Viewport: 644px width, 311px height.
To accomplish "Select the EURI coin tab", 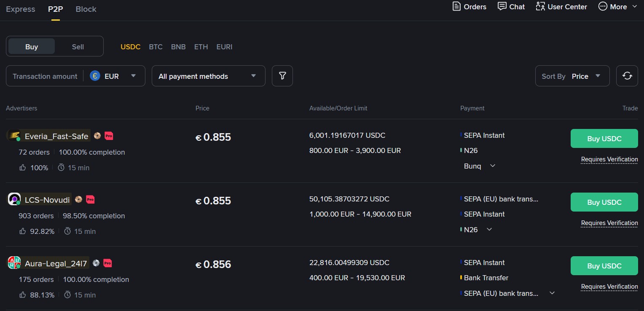I will (224, 47).
